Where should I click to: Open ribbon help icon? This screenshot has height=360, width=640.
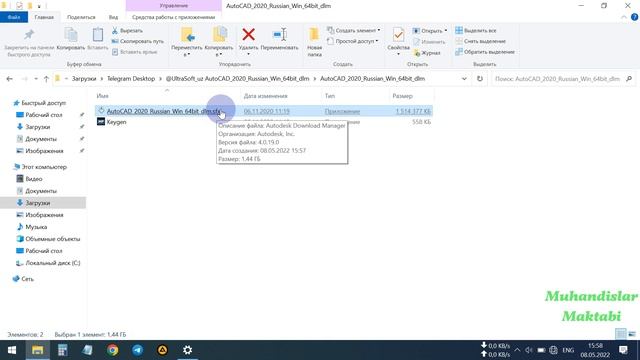(635, 17)
